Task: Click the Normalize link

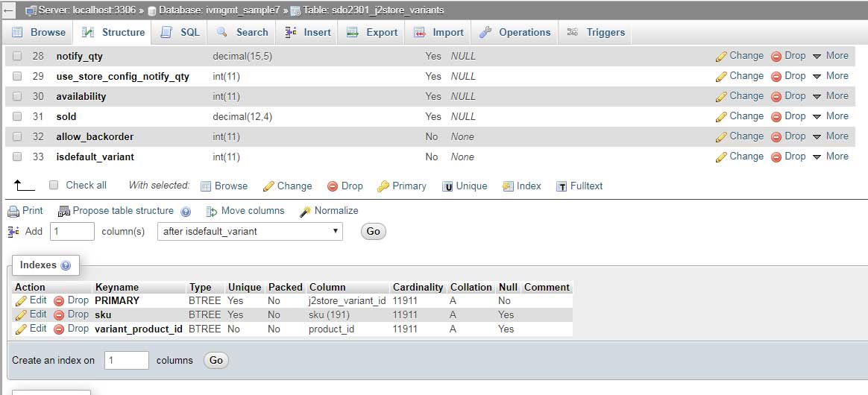Action: 329,211
